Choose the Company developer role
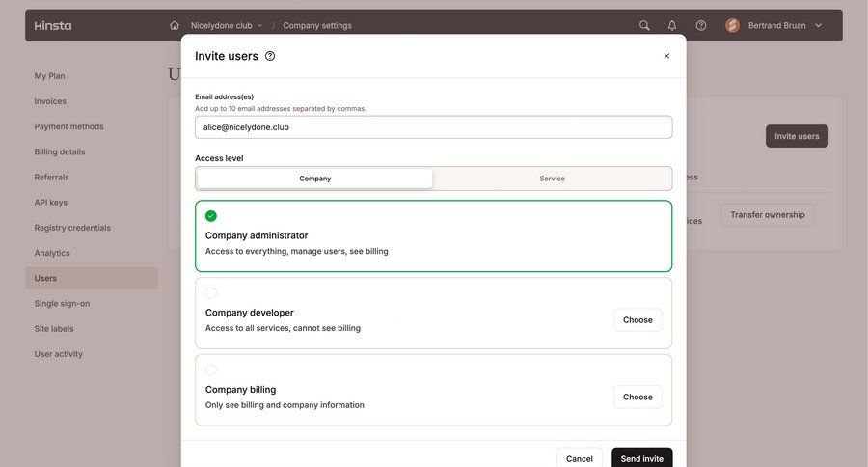This screenshot has height=467, width=868. pyautogui.click(x=637, y=320)
